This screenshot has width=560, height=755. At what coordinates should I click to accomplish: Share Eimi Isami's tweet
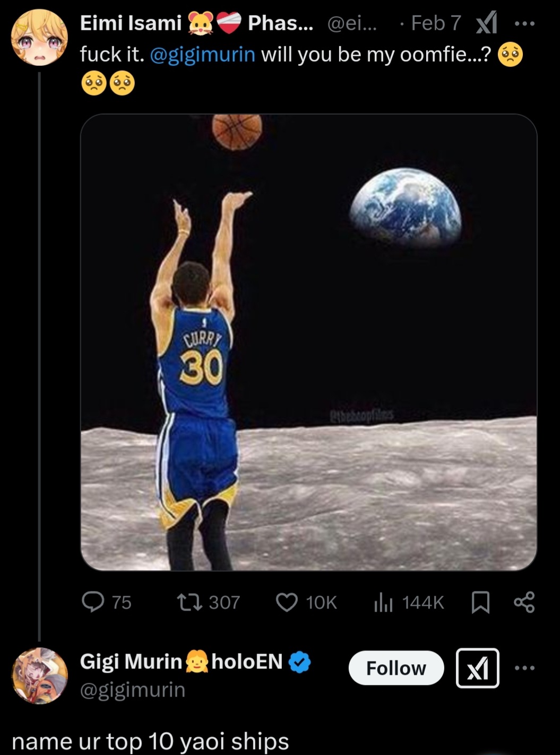coord(524,602)
